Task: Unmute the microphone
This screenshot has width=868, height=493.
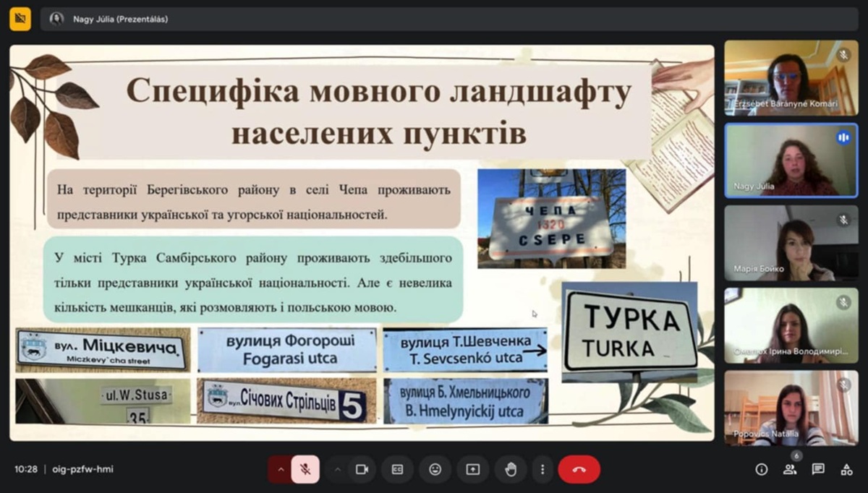Action: (305, 469)
